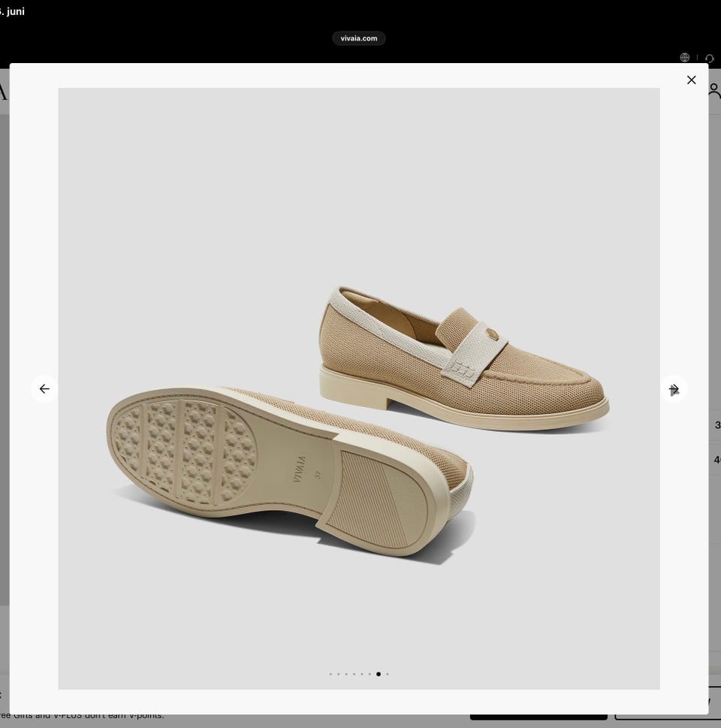Screen dimensions: 721x728
Task: Jump to the eighth, last pagination dot
Action: [x=388, y=674]
